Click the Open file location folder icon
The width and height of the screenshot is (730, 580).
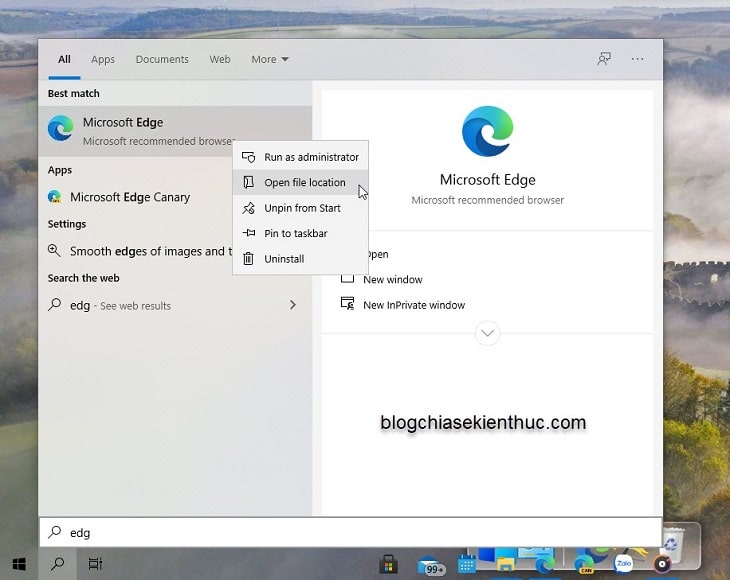click(x=249, y=182)
